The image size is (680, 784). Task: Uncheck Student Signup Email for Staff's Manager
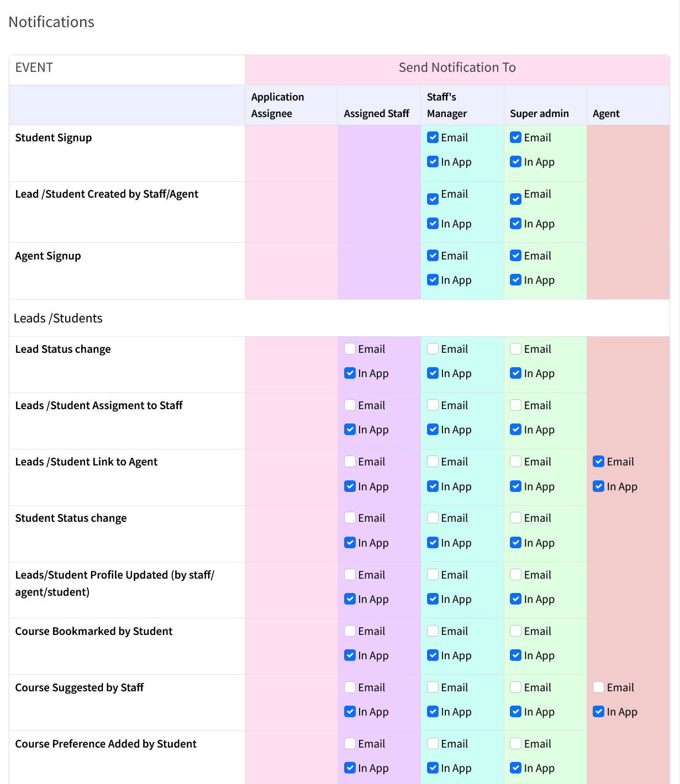433,137
